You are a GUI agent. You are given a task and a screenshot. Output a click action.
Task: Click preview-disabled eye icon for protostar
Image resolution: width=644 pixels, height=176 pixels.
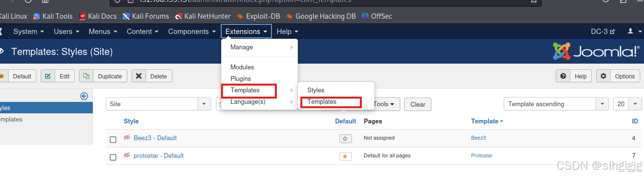[x=127, y=155]
